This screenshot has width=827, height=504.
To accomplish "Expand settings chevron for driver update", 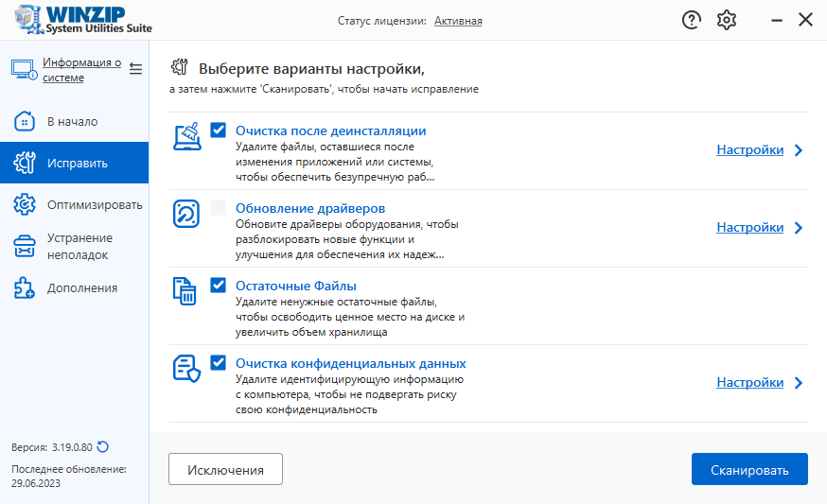I will [x=799, y=228].
